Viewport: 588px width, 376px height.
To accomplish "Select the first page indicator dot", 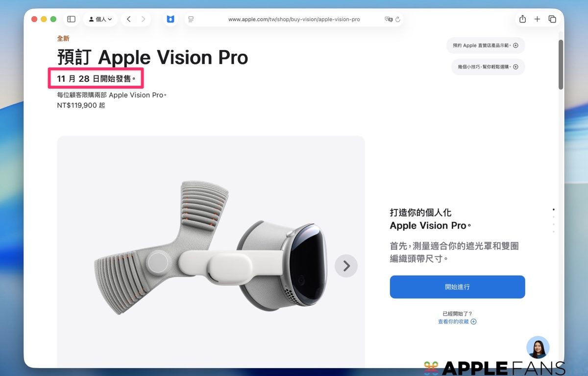I will click(x=554, y=210).
